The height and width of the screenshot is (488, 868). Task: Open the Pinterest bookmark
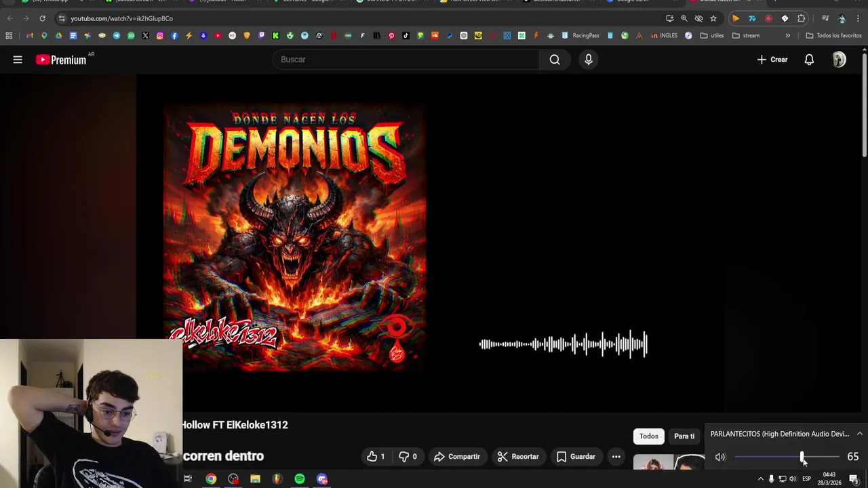(x=391, y=35)
